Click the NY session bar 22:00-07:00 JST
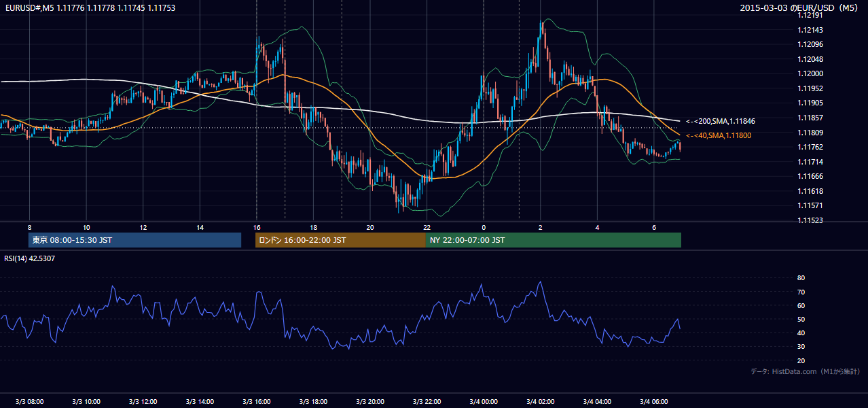 (554, 240)
